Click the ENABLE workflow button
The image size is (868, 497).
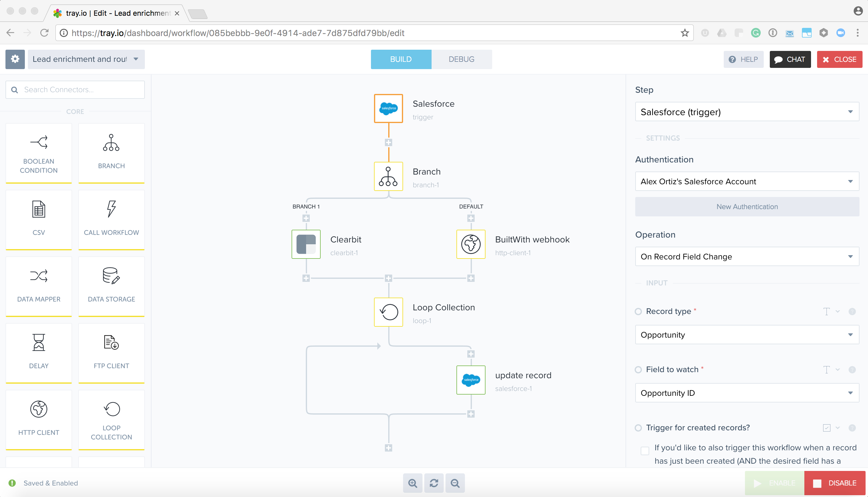[x=774, y=483]
